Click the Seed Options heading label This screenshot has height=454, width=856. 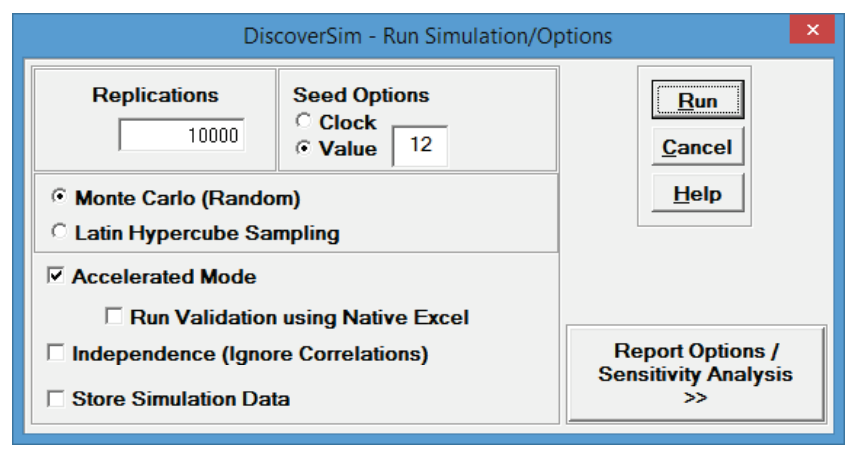coord(360,96)
